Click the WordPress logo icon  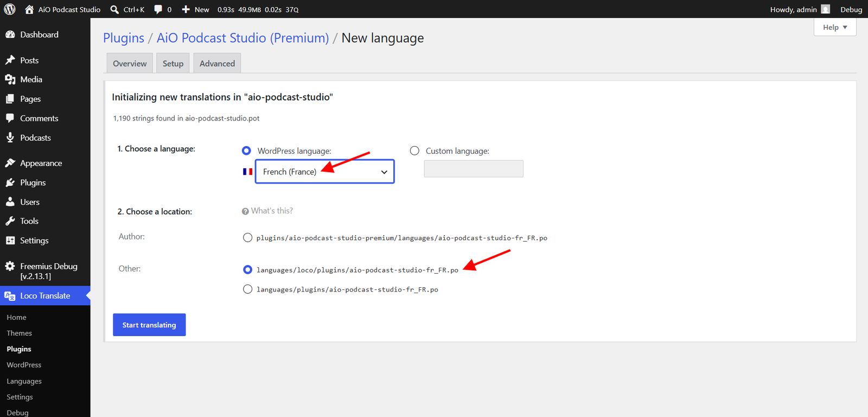(x=10, y=9)
